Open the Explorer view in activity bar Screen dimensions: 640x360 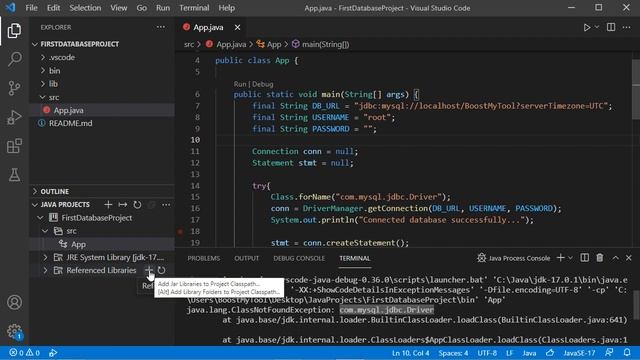pos(14,31)
